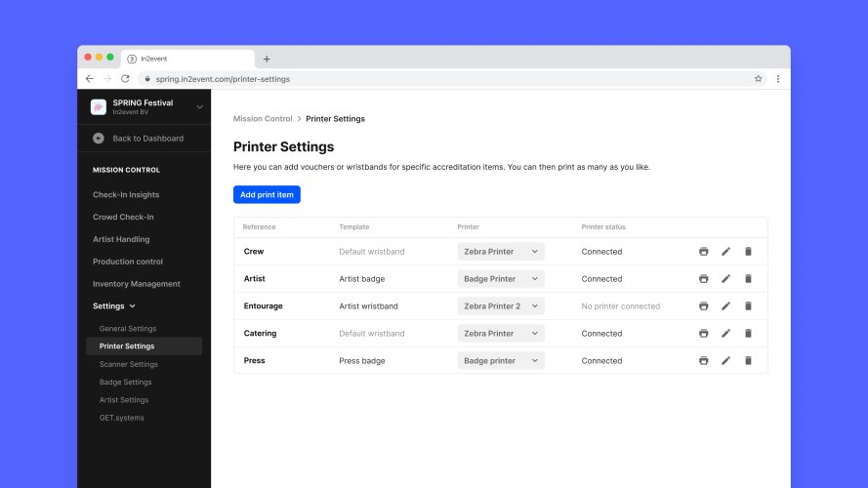Print the Crew item
Screen dimensions: 868x488
(704, 251)
